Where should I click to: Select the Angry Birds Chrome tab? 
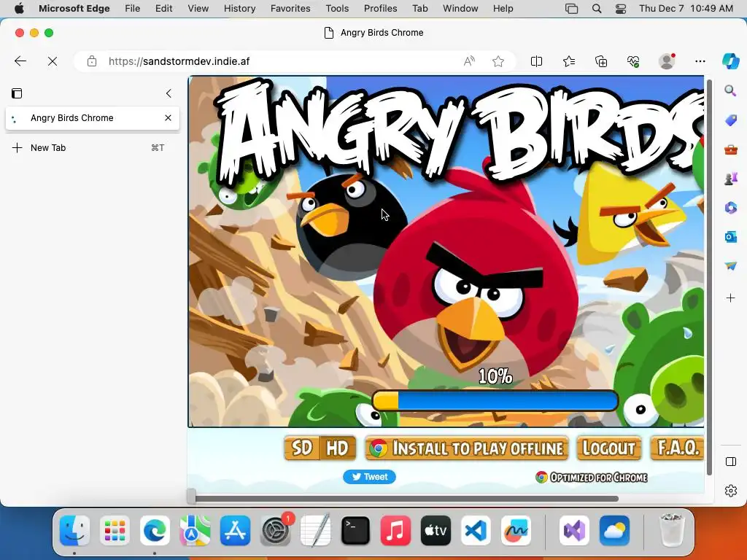click(x=93, y=118)
